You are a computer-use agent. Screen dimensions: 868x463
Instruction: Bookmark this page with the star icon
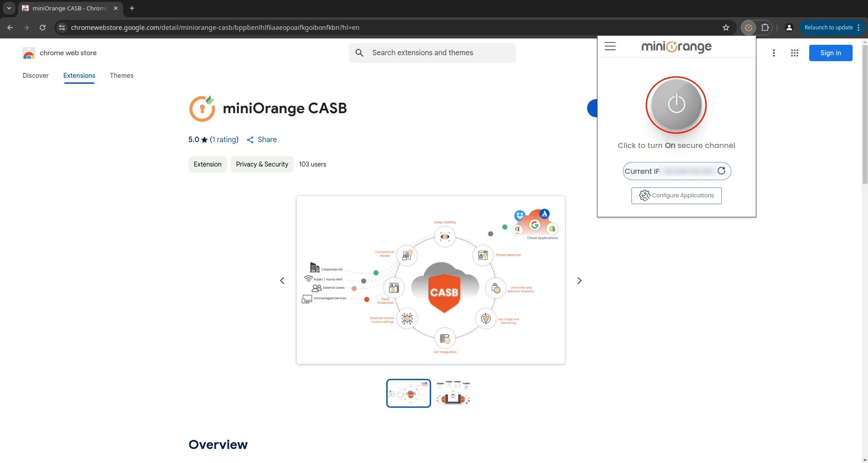(x=726, y=28)
